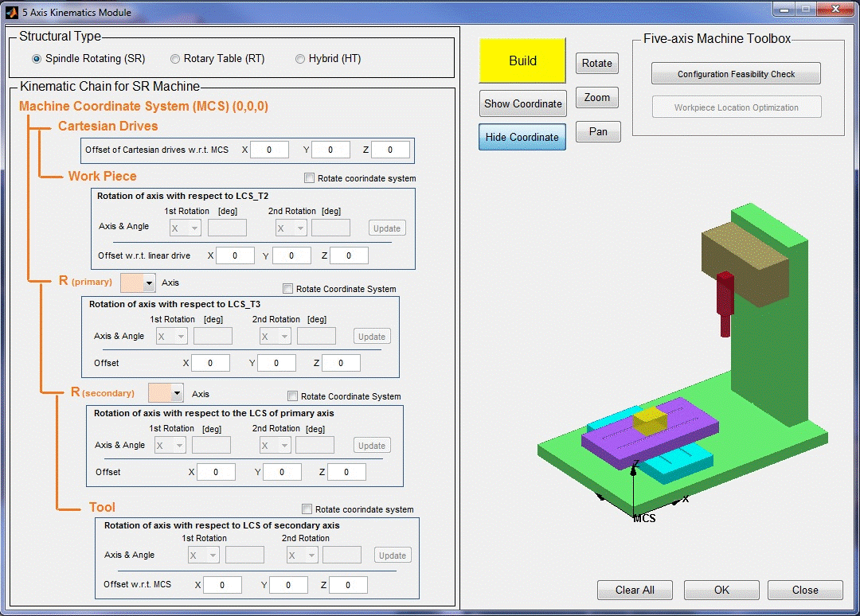860x616 pixels.
Task: Click Cartesian drives offset X field
Action: [269, 150]
